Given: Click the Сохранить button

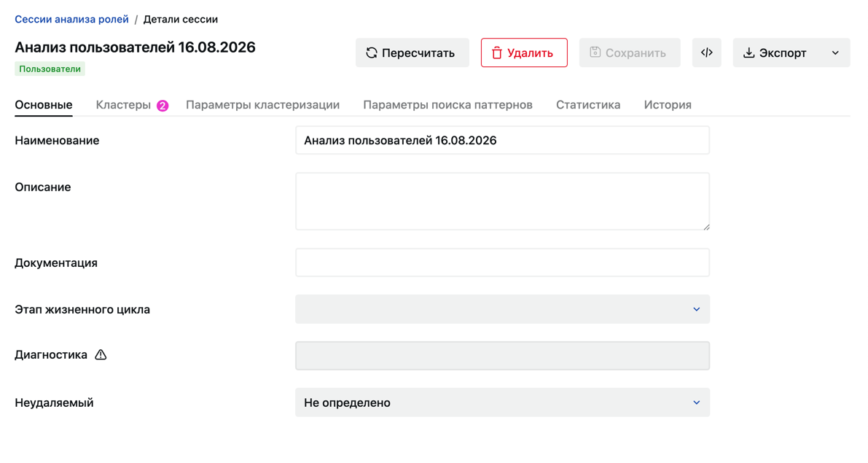Looking at the screenshot, I should pyautogui.click(x=630, y=52).
